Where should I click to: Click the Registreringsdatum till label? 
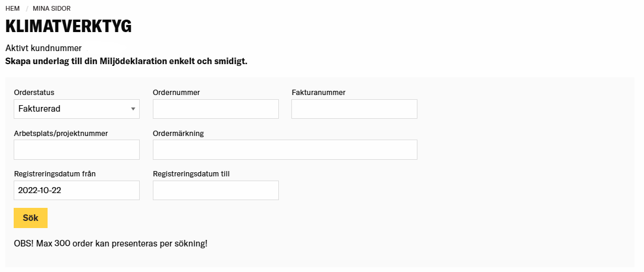[x=191, y=174]
